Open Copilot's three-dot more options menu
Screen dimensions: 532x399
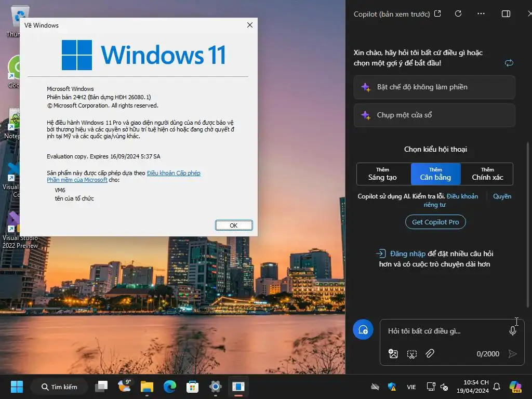pyautogui.click(x=481, y=14)
